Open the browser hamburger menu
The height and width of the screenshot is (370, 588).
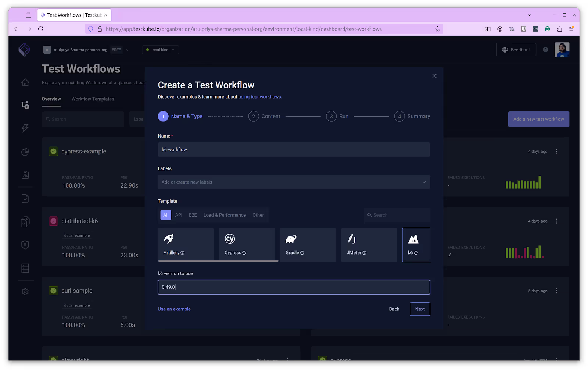coord(571,29)
